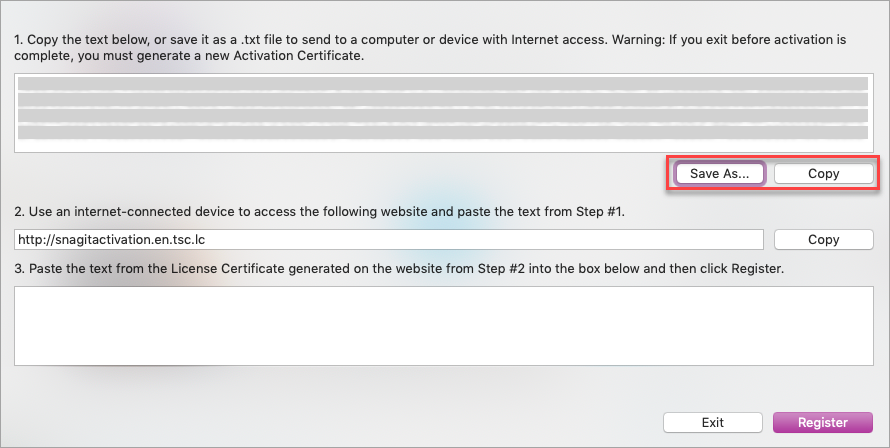Click third line of the certificate text

tap(443, 116)
